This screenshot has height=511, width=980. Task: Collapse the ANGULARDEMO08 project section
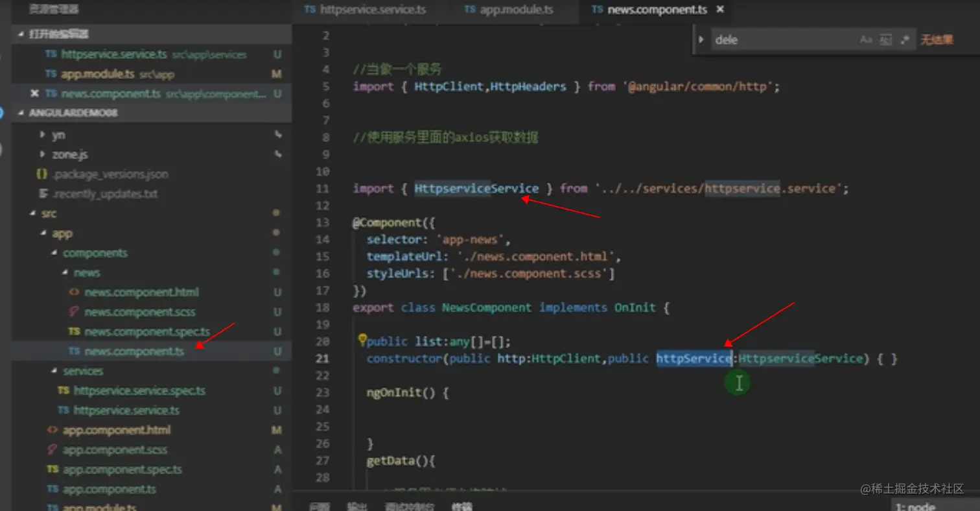pyautogui.click(x=152, y=113)
